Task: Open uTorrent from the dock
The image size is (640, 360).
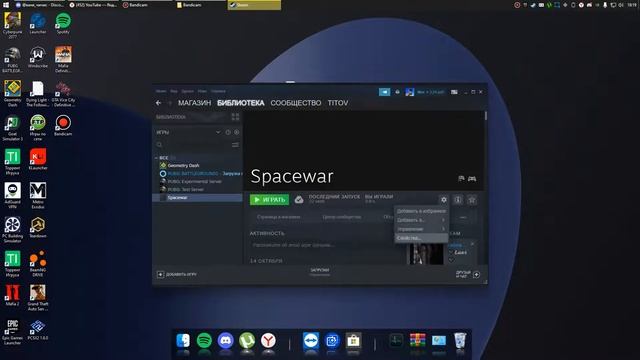Action: click(247, 340)
